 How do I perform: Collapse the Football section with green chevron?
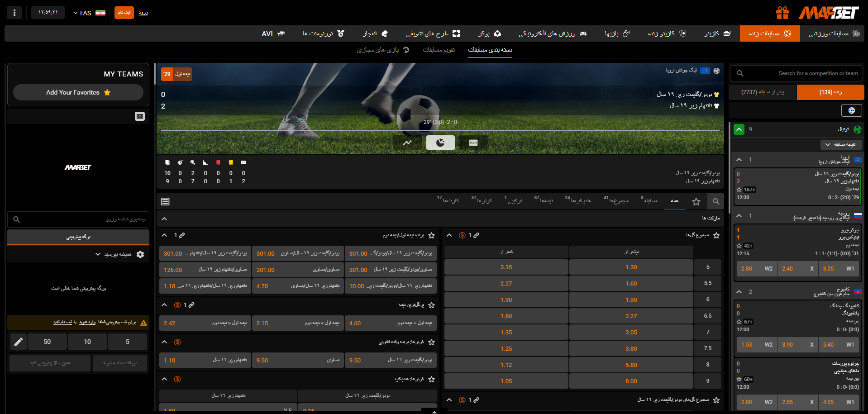739,129
